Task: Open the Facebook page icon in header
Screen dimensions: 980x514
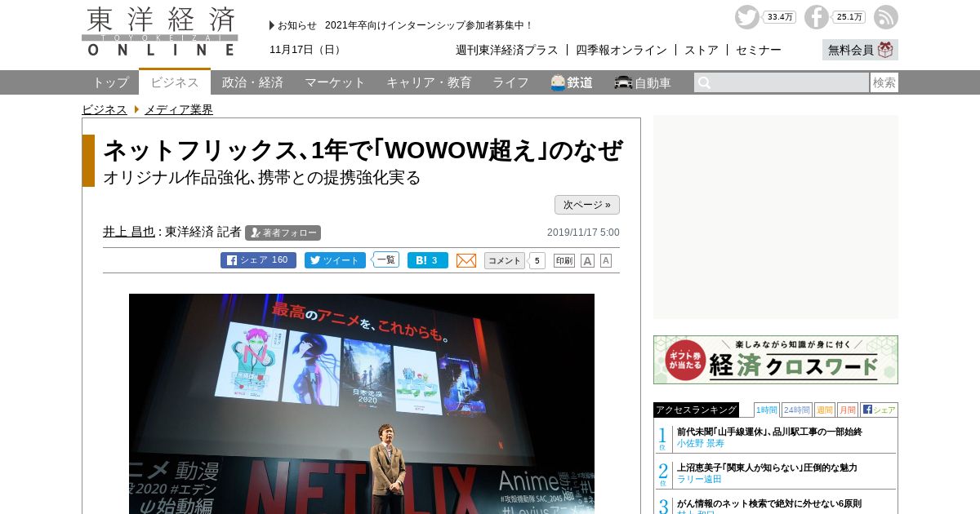Action: pos(817,17)
